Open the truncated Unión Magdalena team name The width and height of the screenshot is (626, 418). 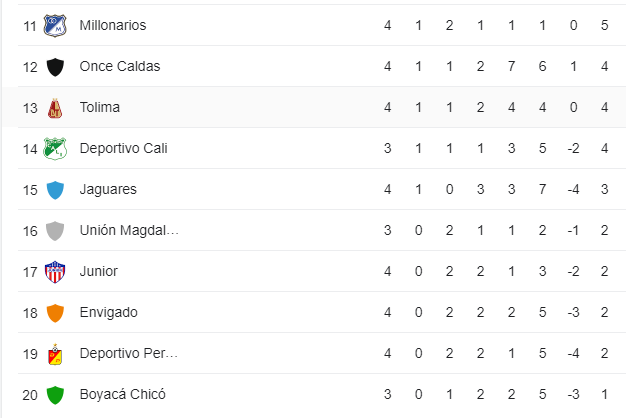[x=129, y=231]
